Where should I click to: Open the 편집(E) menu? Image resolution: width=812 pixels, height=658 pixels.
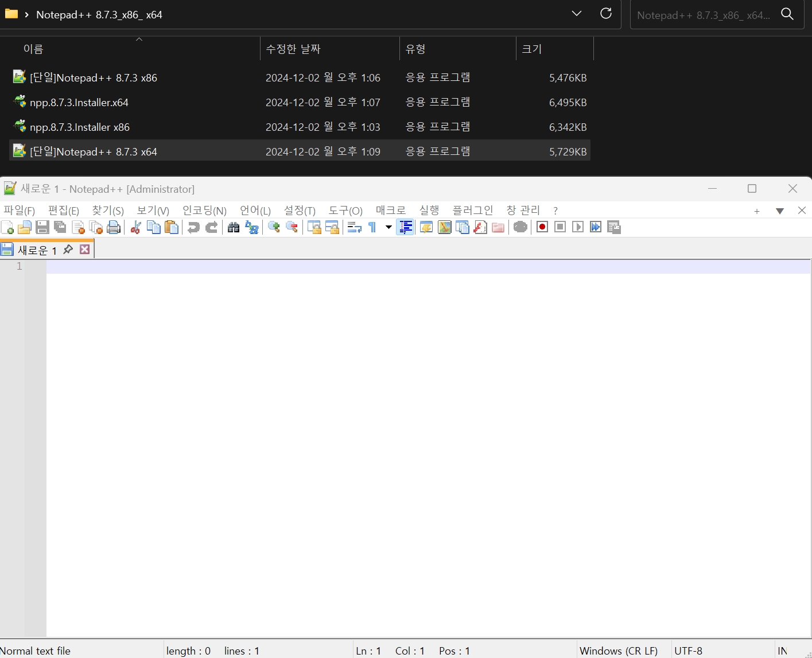[64, 211]
